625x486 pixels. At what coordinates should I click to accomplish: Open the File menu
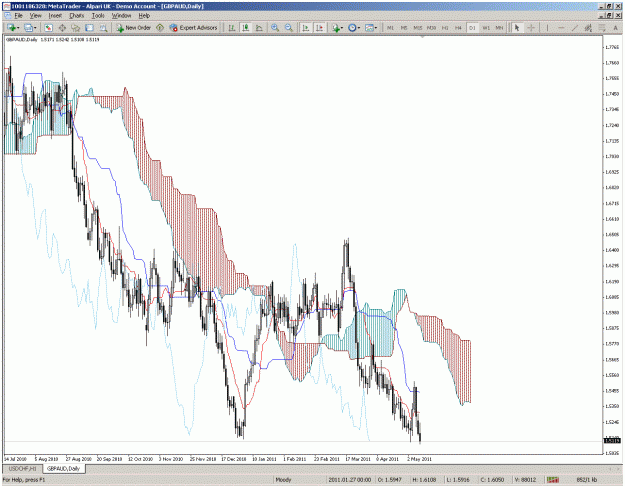(19, 16)
